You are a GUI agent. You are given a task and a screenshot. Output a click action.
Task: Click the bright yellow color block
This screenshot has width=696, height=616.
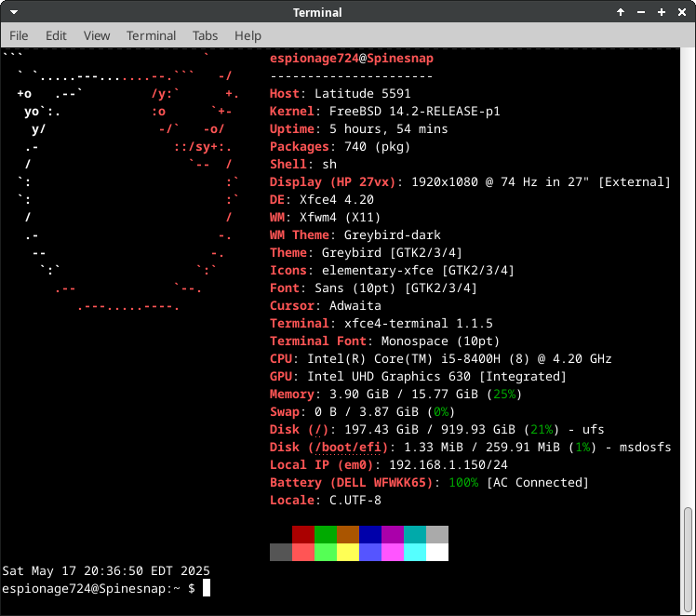347,552
